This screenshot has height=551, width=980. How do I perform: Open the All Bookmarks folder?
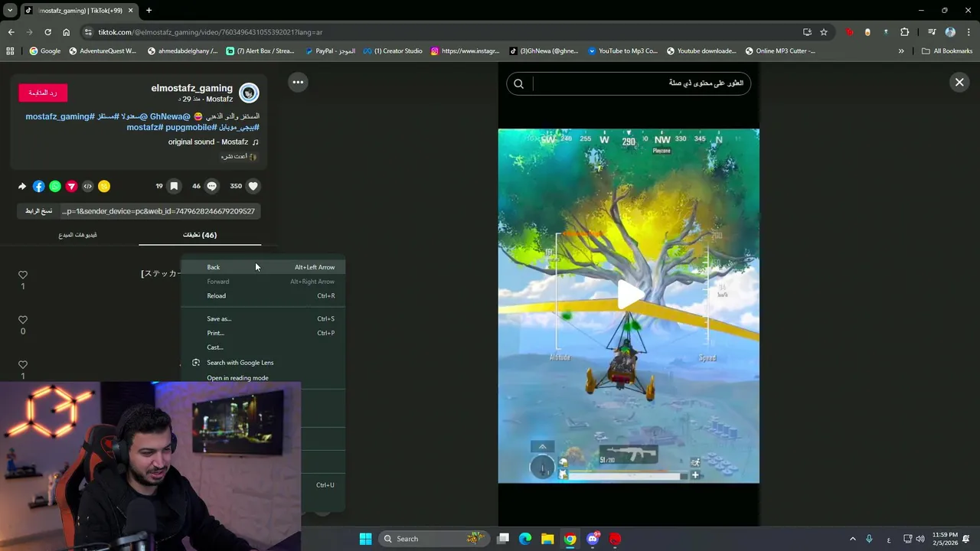[x=947, y=51]
